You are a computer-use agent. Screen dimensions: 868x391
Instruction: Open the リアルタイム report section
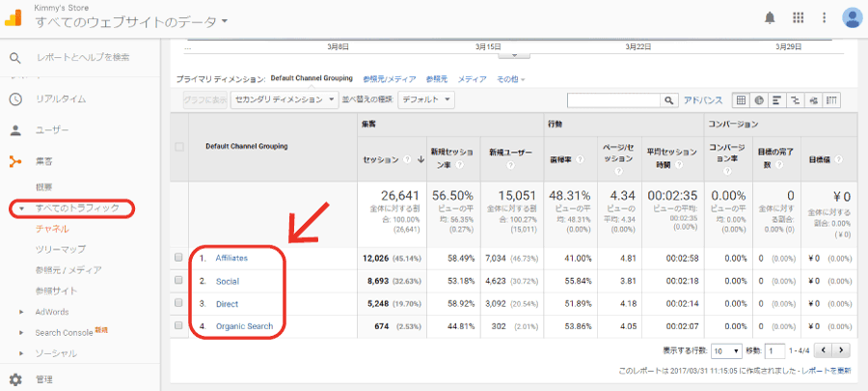61,99
